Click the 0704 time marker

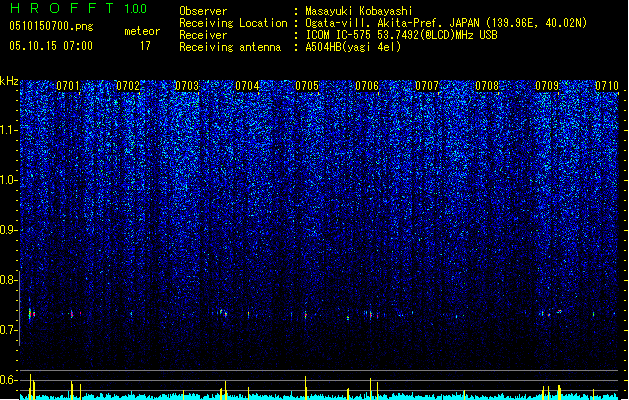click(x=248, y=86)
